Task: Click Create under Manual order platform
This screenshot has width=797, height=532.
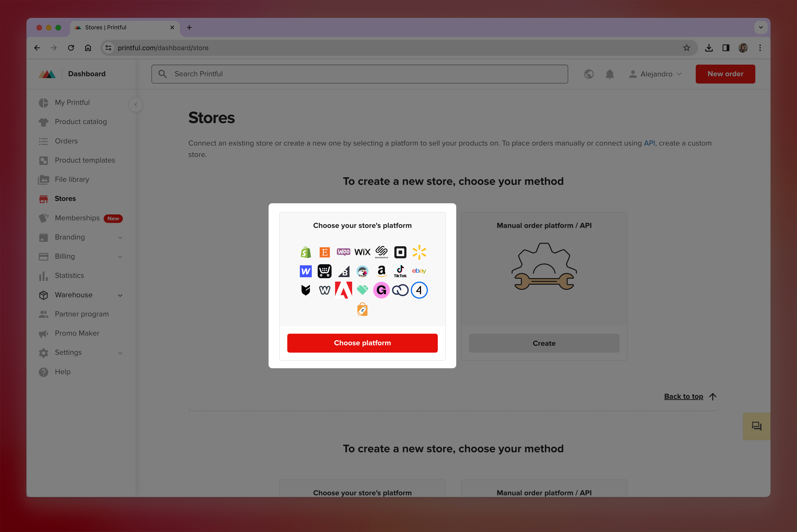Action: 544,343
